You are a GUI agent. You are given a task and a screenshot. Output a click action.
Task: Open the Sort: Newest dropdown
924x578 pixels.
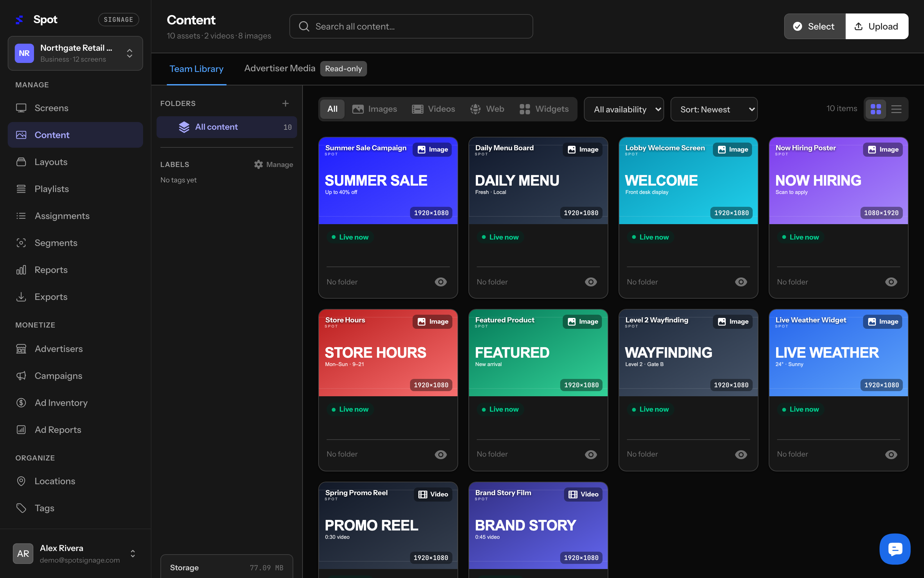click(714, 109)
